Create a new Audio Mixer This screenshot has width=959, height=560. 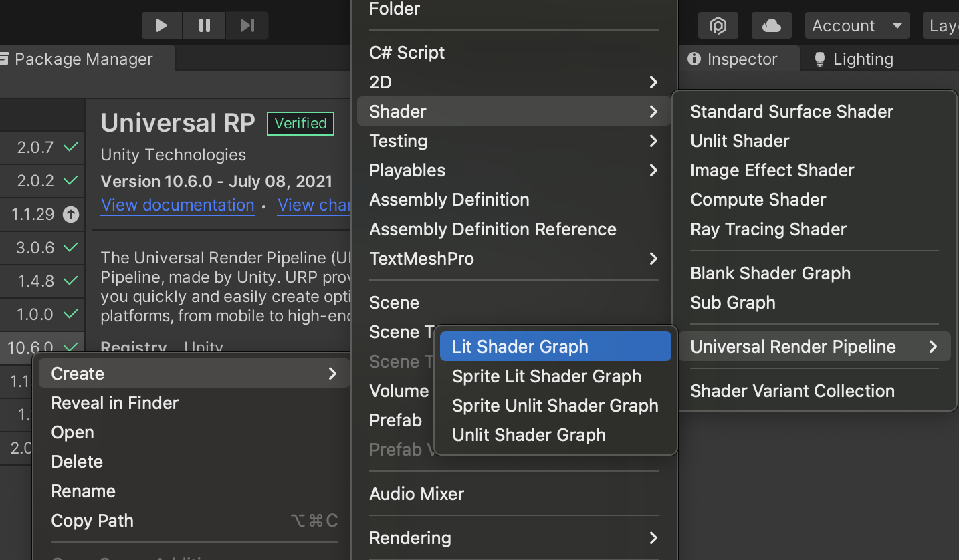514,494
